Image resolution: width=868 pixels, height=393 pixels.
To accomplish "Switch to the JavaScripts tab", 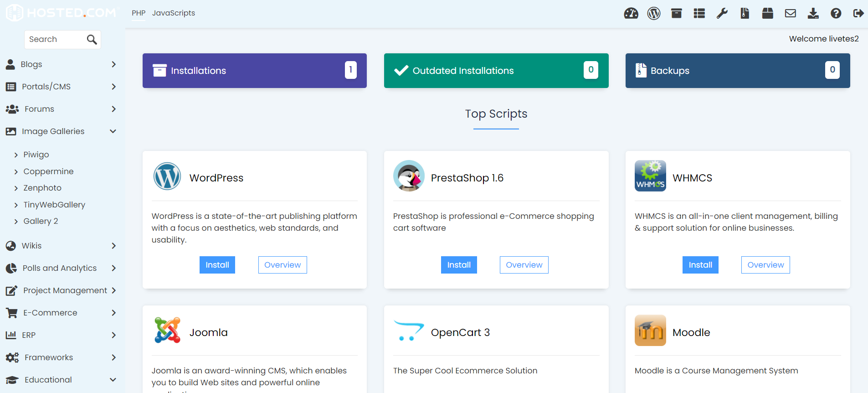I will point(174,13).
